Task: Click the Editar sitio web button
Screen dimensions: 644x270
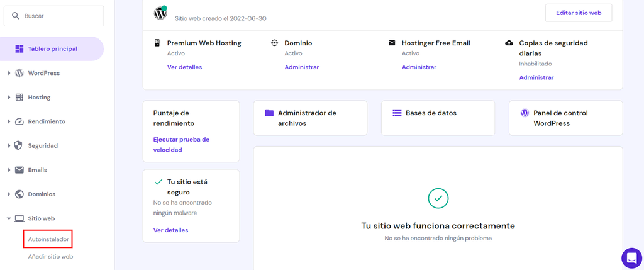Action: [579, 13]
